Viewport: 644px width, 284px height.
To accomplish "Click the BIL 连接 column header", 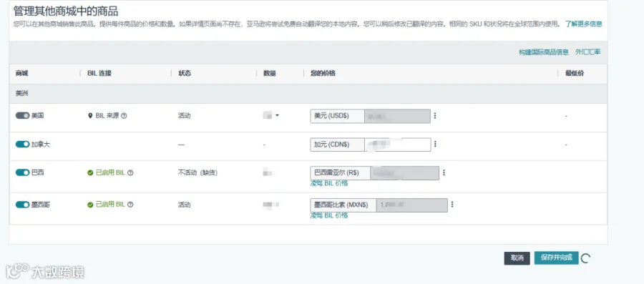I will [x=99, y=74].
